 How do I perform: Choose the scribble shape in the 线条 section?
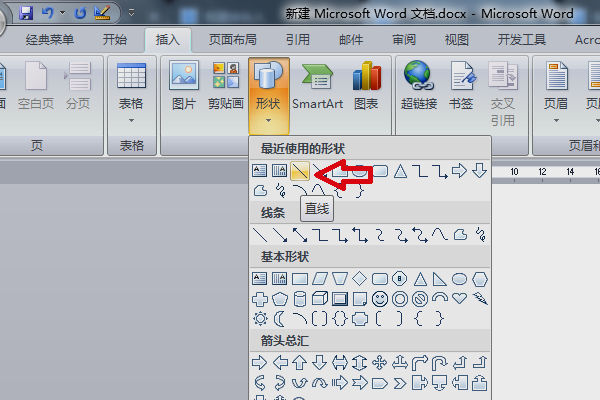pos(480,235)
